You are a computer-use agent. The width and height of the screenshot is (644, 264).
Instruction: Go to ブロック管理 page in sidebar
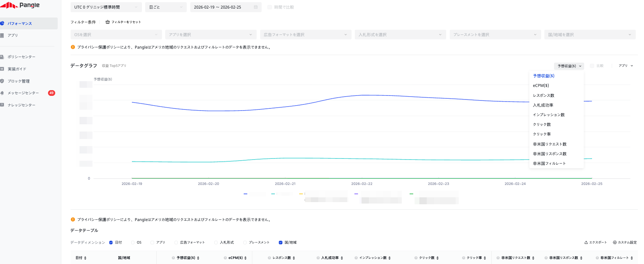click(x=19, y=81)
